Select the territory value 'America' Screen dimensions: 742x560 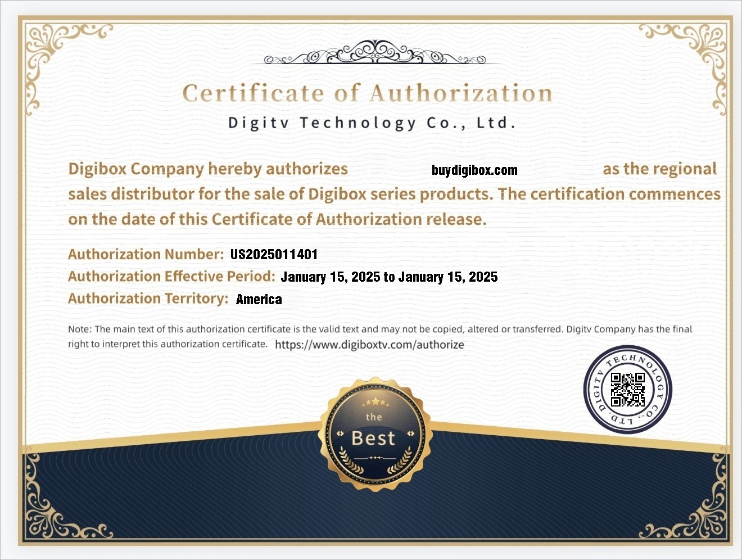click(259, 299)
